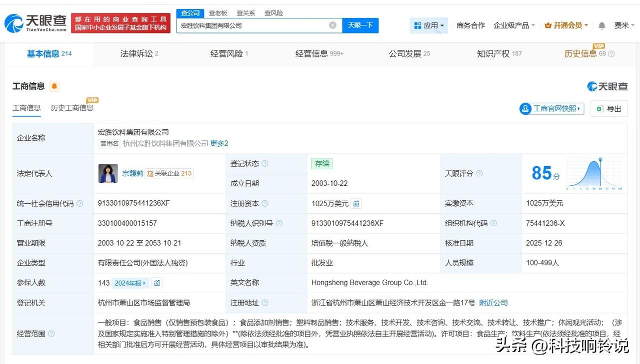Click the notification bell icon in header
The image size is (640, 364).
pos(601,25)
